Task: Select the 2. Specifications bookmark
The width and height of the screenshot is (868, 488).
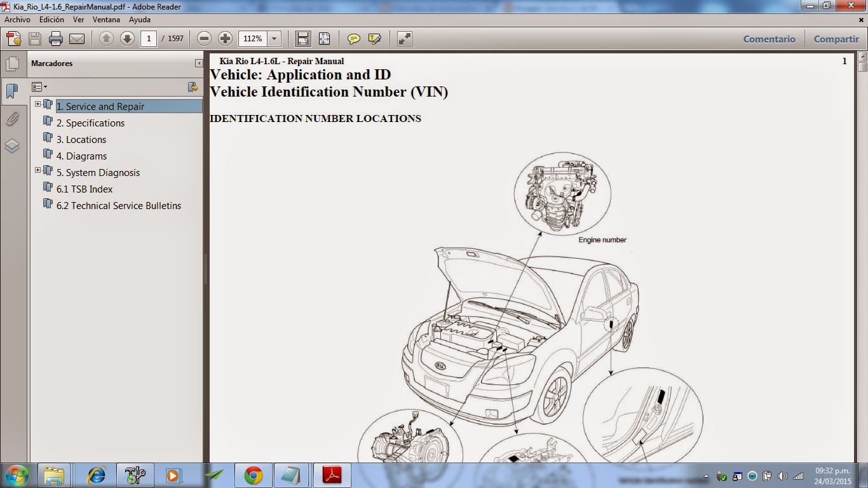Action: tap(90, 123)
